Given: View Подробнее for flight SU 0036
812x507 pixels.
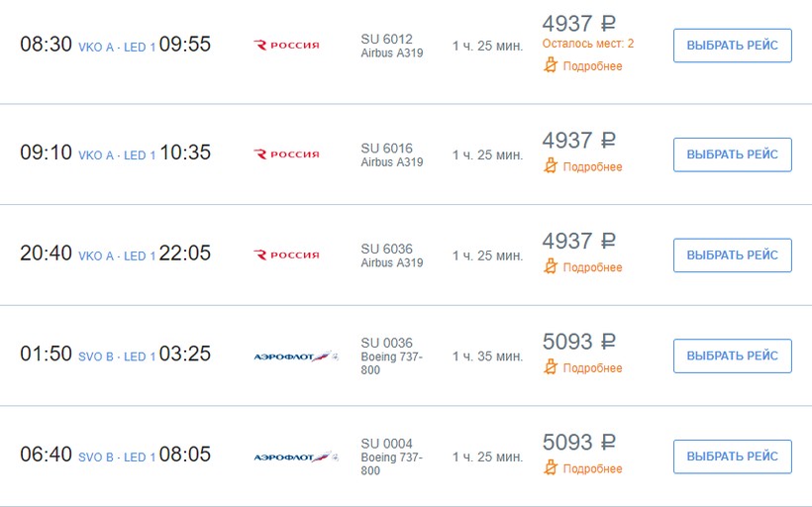Looking at the screenshot, I should pyautogui.click(x=592, y=368).
